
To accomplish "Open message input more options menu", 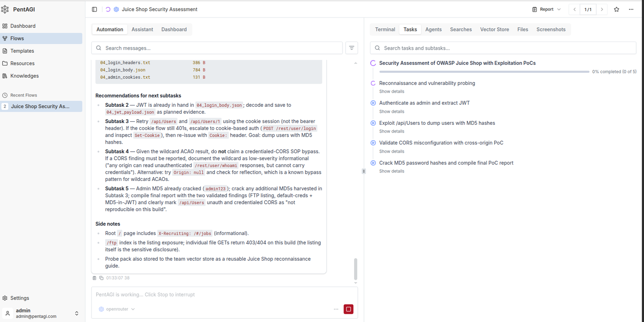I will coord(336,309).
